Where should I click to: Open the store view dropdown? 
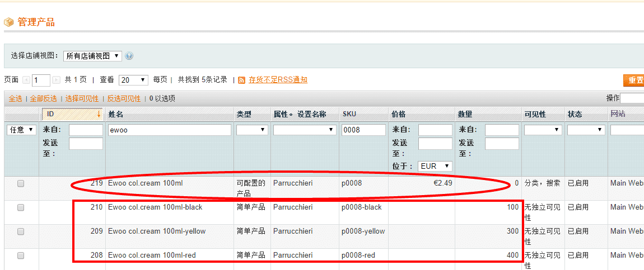point(93,56)
